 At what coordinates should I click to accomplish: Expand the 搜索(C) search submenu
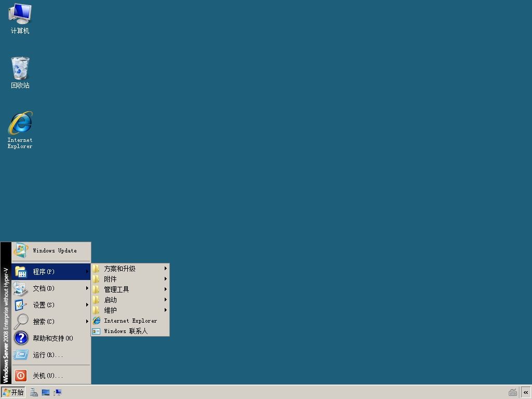click(51, 322)
